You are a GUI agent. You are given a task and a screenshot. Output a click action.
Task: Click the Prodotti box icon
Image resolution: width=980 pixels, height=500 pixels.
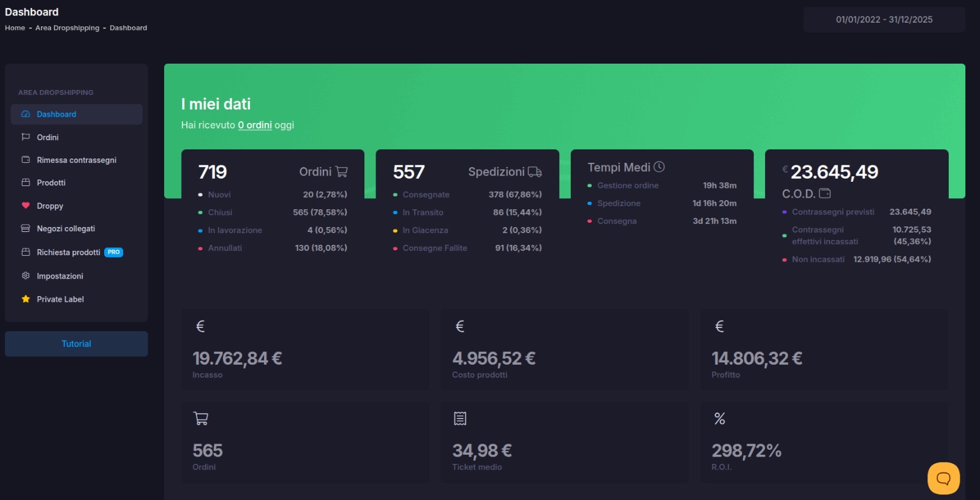[26, 182]
